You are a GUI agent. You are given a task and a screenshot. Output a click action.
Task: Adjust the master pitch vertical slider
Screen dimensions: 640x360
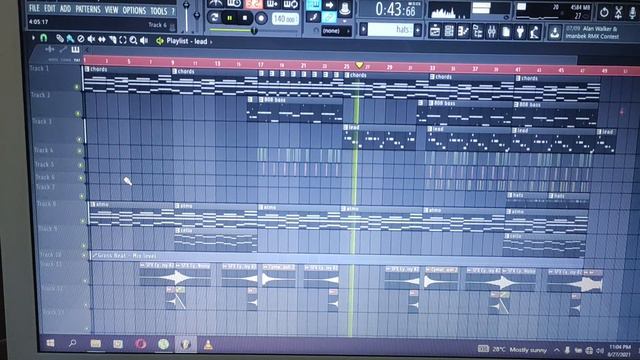197,16
